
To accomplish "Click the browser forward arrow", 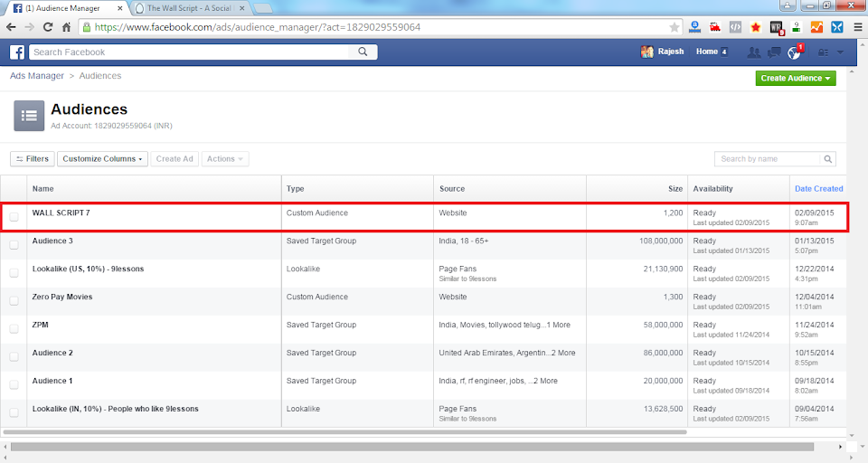I will pos(29,27).
